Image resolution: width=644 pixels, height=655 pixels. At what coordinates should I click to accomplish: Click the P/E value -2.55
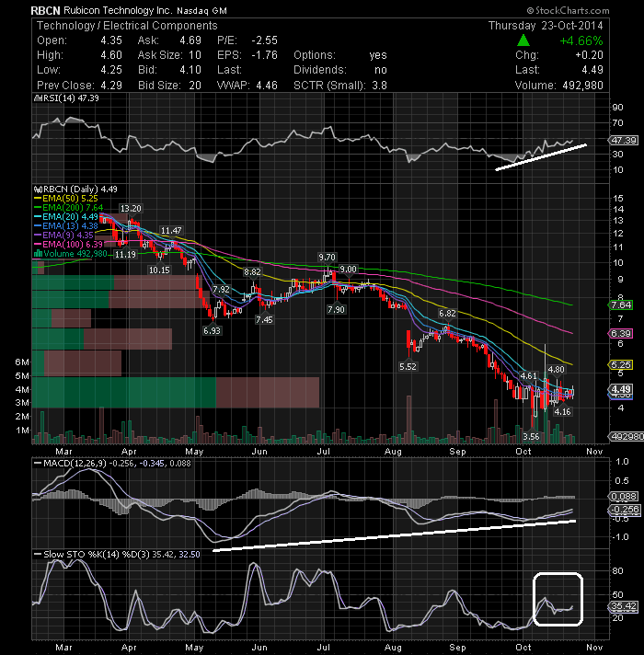click(x=264, y=40)
